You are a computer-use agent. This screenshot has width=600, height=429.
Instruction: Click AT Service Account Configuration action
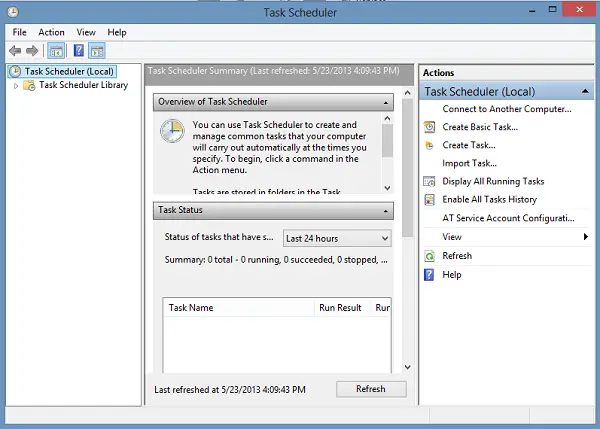[x=508, y=218]
